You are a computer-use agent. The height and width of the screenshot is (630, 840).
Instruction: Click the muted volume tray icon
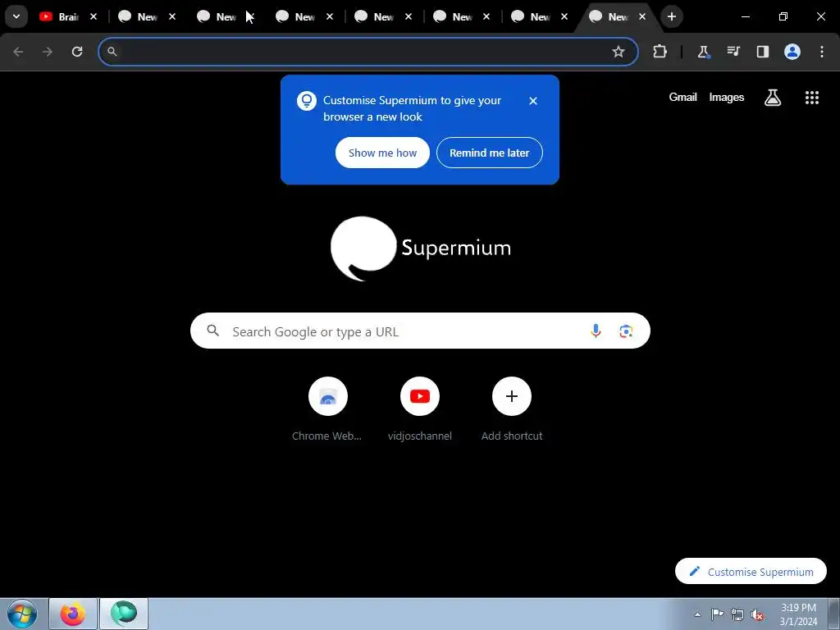point(757,614)
